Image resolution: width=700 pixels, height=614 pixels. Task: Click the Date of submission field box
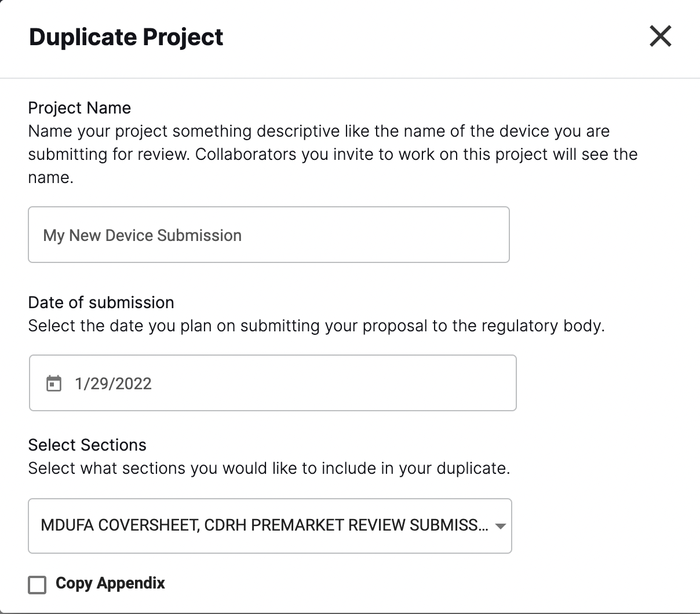pos(272,383)
